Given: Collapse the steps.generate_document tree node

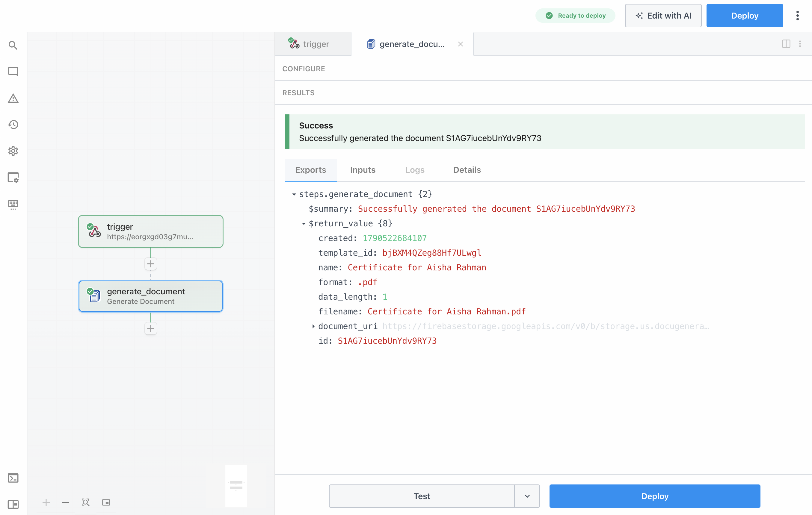Looking at the screenshot, I should pyautogui.click(x=294, y=195).
